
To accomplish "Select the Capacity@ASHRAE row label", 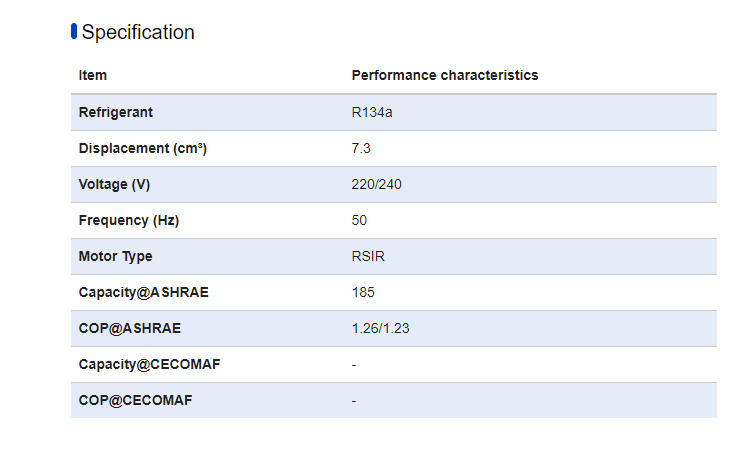I will pyautogui.click(x=144, y=292).
